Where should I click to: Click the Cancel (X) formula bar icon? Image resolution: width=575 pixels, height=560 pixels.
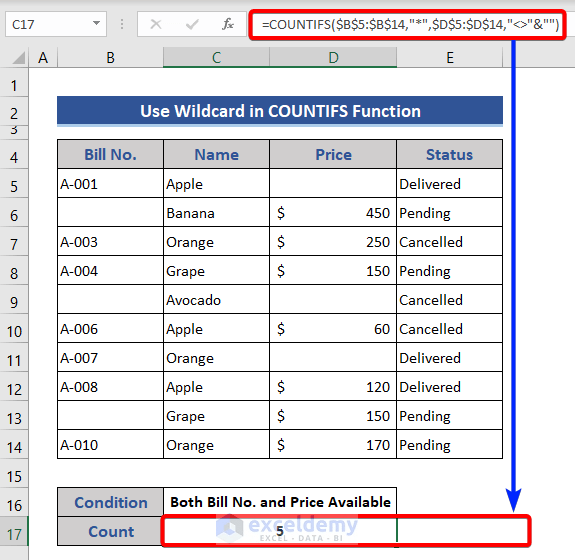(156, 25)
